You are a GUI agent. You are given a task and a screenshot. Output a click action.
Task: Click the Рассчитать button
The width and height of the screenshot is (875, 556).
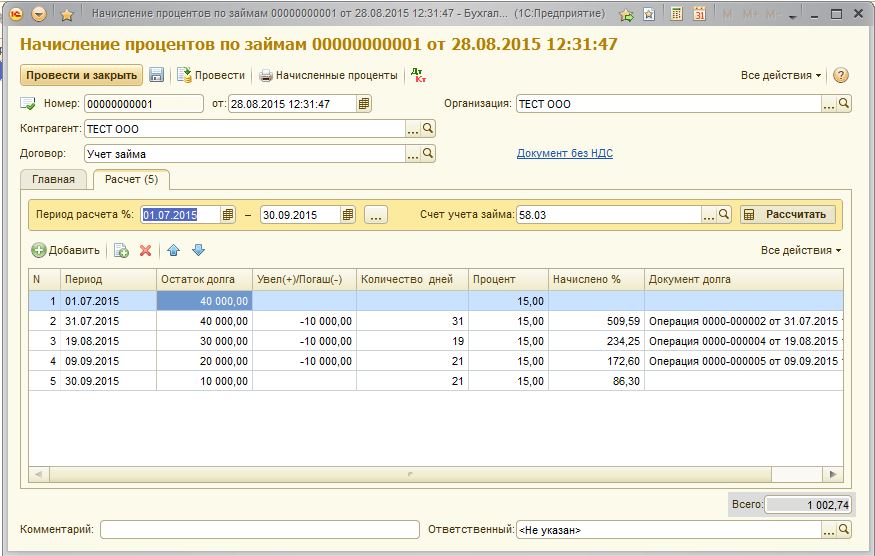point(788,214)
